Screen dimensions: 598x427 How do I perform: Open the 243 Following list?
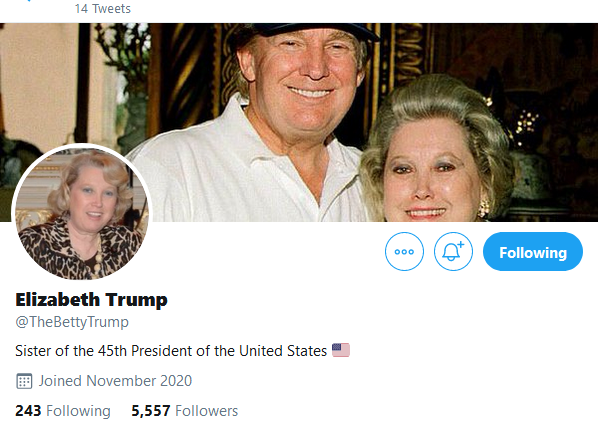click(63, 411)
